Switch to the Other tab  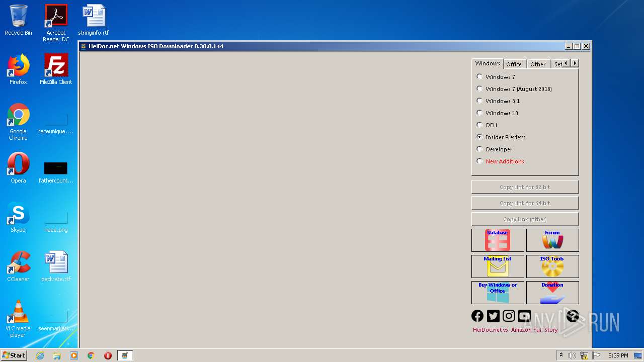pyautogui.click(x=538, y=64)
